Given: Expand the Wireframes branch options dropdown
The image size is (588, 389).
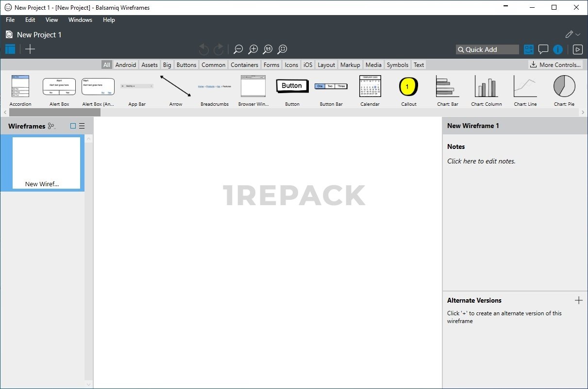Looking at the screenshot, I should click(x=51, y=126).
